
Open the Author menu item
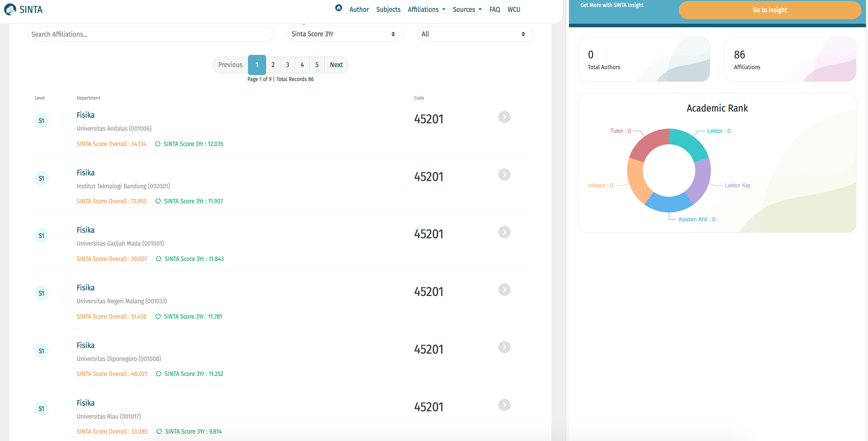tap(359, 9)
